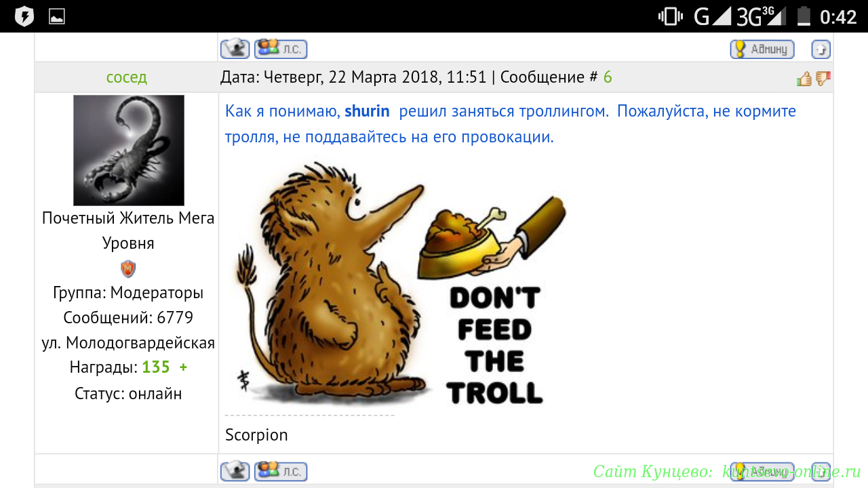This screenshot has width=868, height=488.
Task: Open message number 6 permalink
Action: [608, 77]
